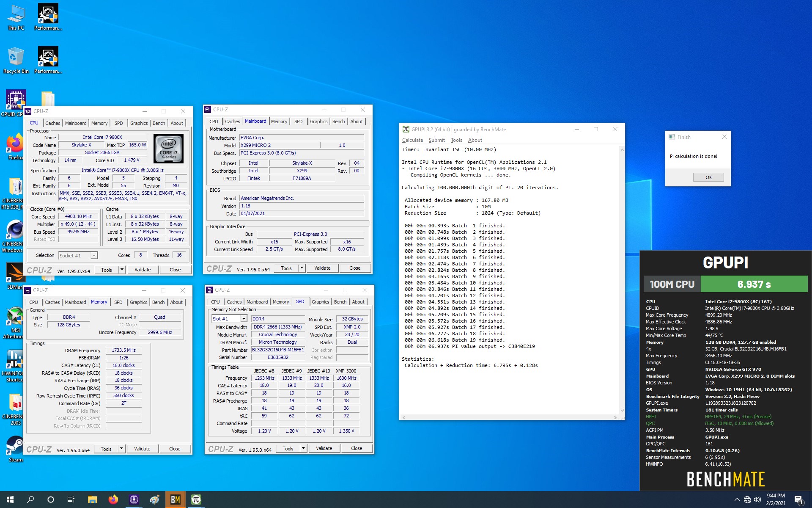Open File Explorer from taskbar
Image resolution: width=812 pixels, height=508 pixels.
click(92, 500)
